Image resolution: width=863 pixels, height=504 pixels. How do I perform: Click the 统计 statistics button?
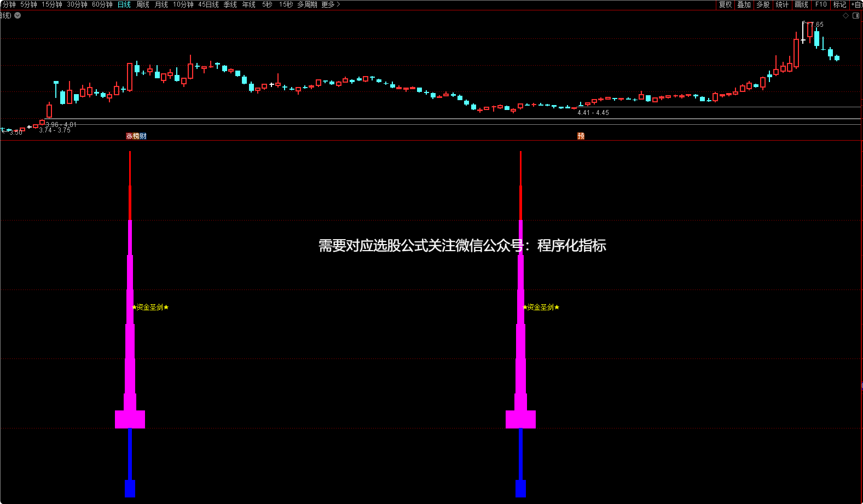coord(782,4)
